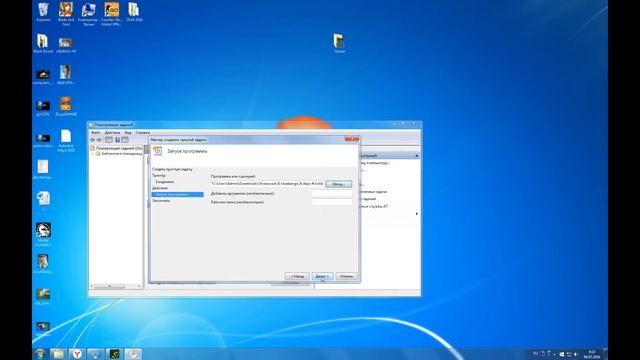Open the NVIDIA taskbar icon
This screenshot has width=640, height=360.
click(114, 354)
